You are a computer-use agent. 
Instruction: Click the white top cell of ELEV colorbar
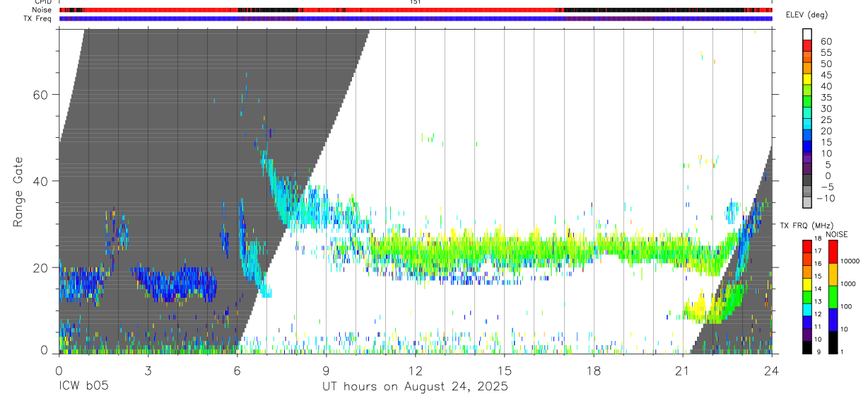[x=808, y=35]
